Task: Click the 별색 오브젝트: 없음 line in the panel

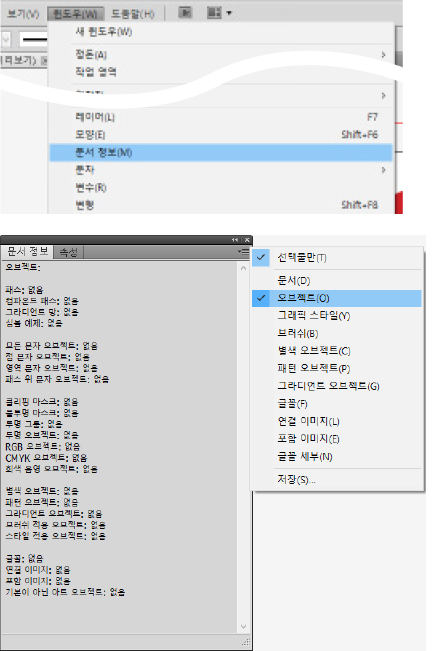Action: (x=42, y=491)
